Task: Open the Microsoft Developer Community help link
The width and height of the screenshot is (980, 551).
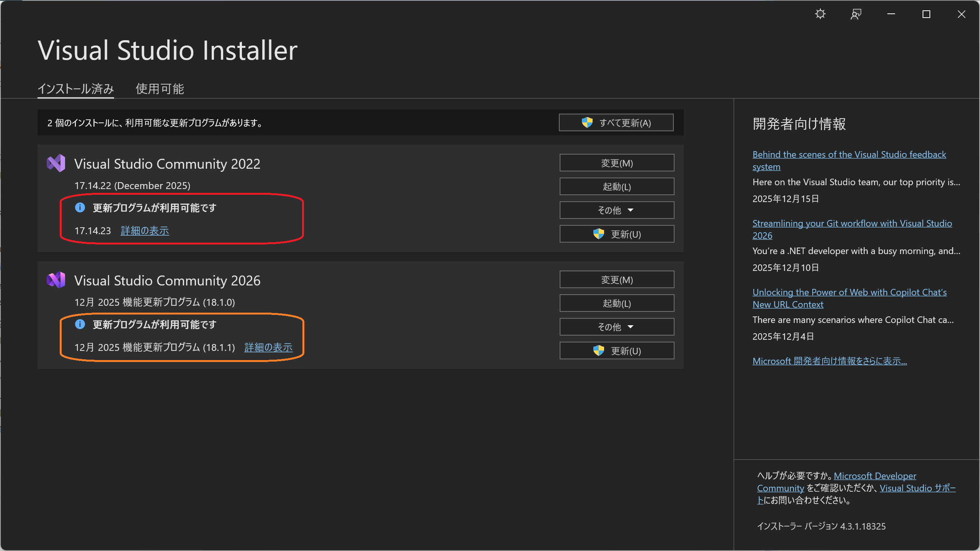Action: pyautogui.click(x=875, y=476)
